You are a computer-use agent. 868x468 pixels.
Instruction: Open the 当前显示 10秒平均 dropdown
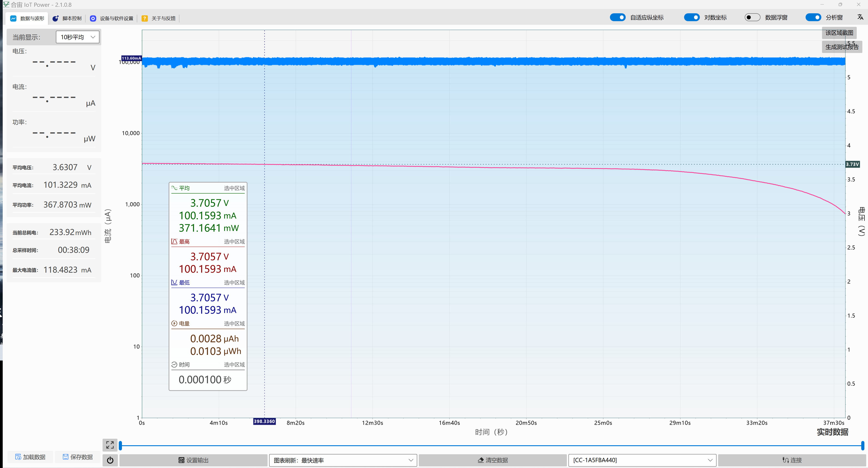point(78,37)
